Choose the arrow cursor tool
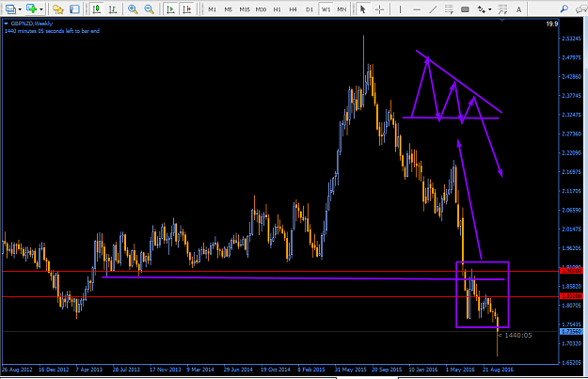The width and height of the screenshot is (588, 379). coord(362,9)
